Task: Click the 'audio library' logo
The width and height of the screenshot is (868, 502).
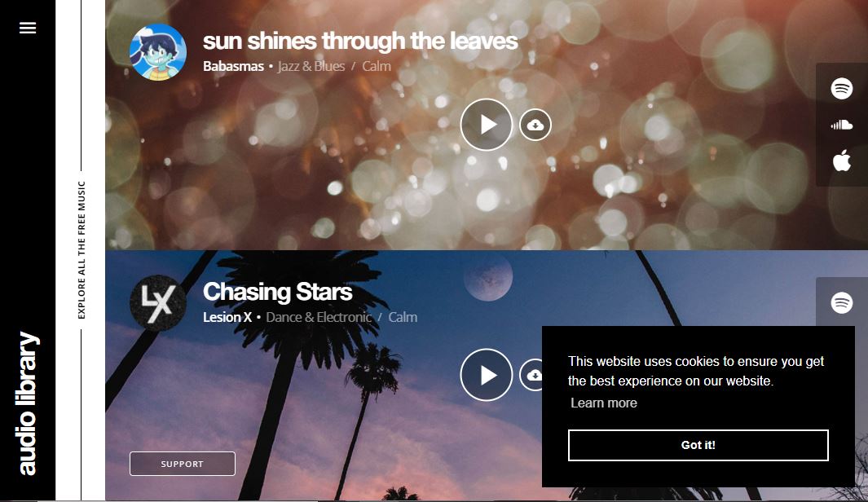Action: (x=28, y=403)
